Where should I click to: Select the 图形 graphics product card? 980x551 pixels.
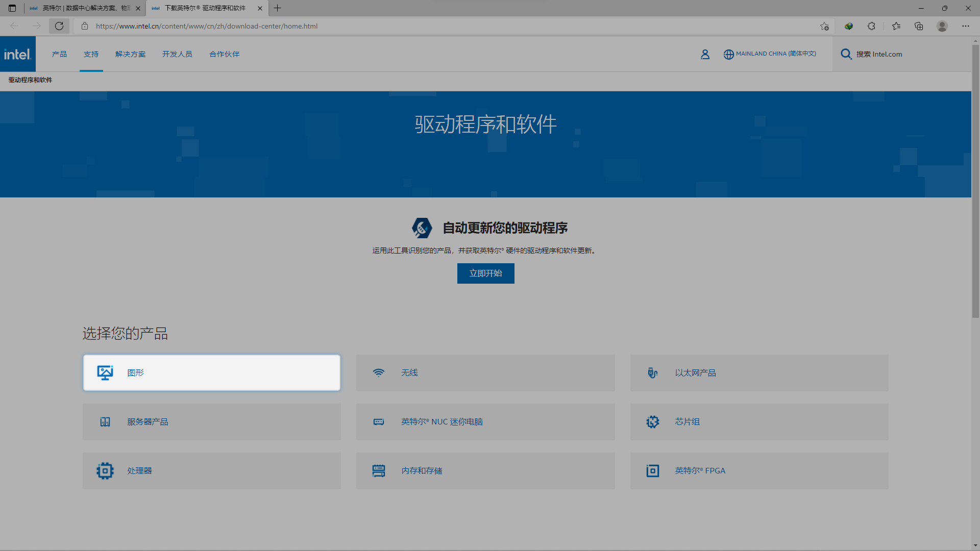click(211, 373)
